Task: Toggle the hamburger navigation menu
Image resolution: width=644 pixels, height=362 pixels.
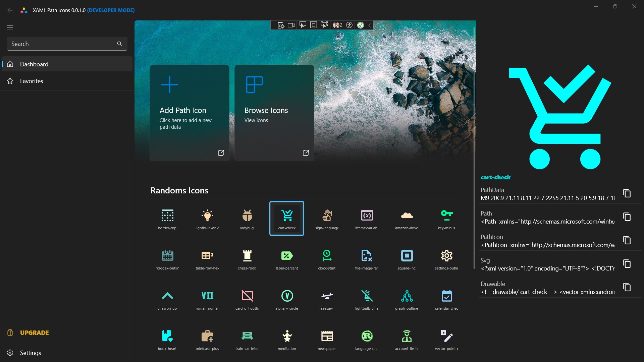Action: (x=10, y=27)
